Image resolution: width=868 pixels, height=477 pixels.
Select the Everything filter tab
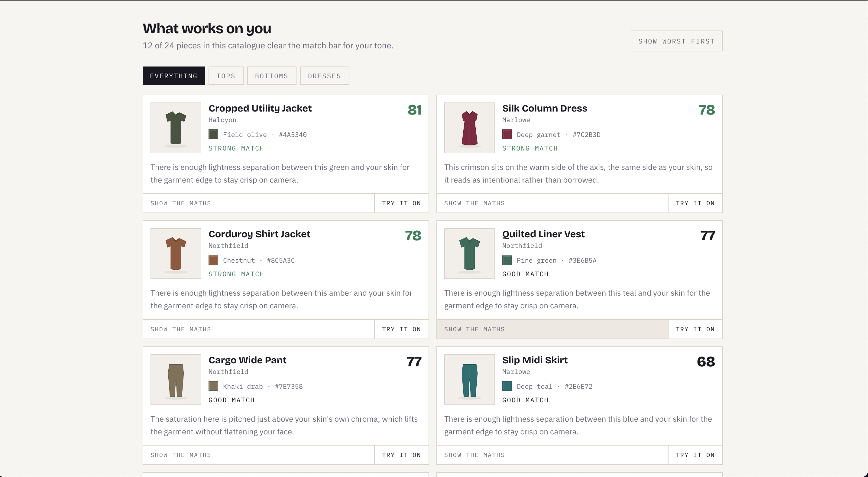coord(173,76)
